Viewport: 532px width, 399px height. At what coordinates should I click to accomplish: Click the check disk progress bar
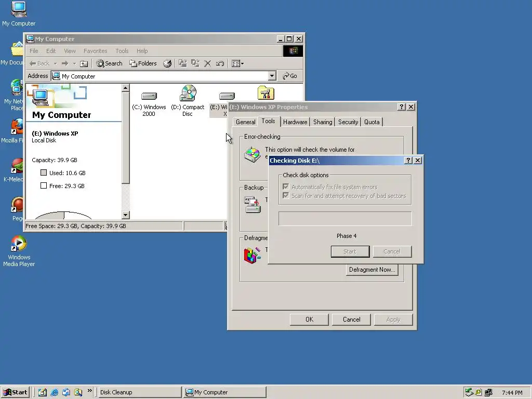[x=345, y=219]
